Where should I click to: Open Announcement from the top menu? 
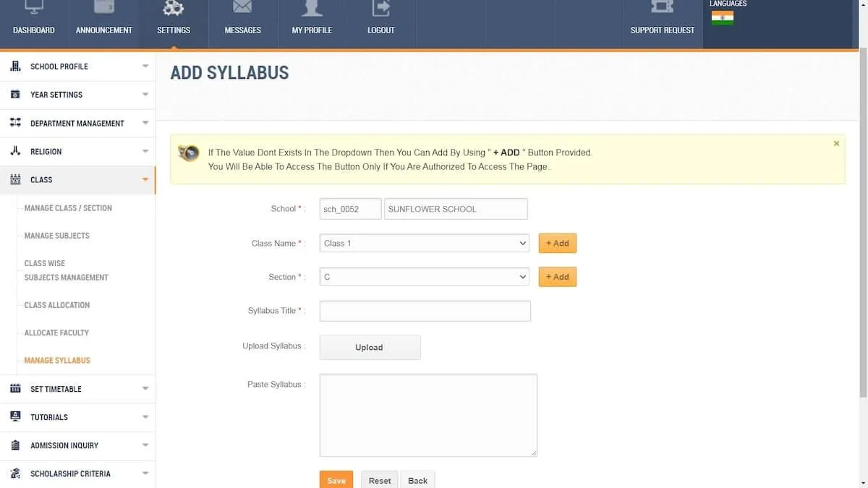coord(104,30)
